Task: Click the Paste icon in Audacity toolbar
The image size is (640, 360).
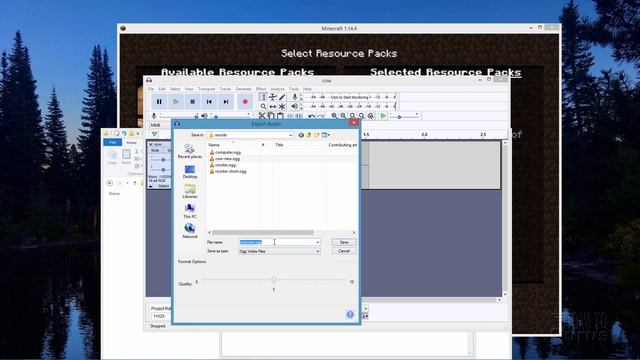Action: pyautogui.click(x=280, y=116)
